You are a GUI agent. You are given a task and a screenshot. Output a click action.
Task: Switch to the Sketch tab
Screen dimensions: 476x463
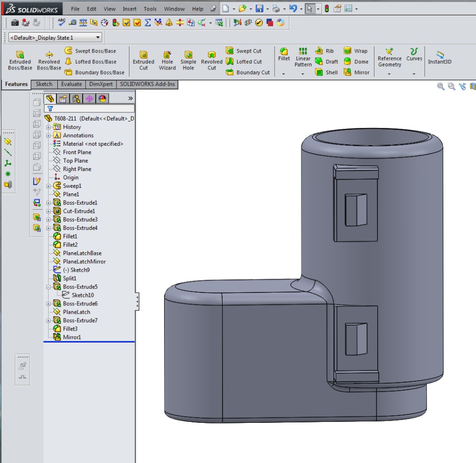(44, 84)
